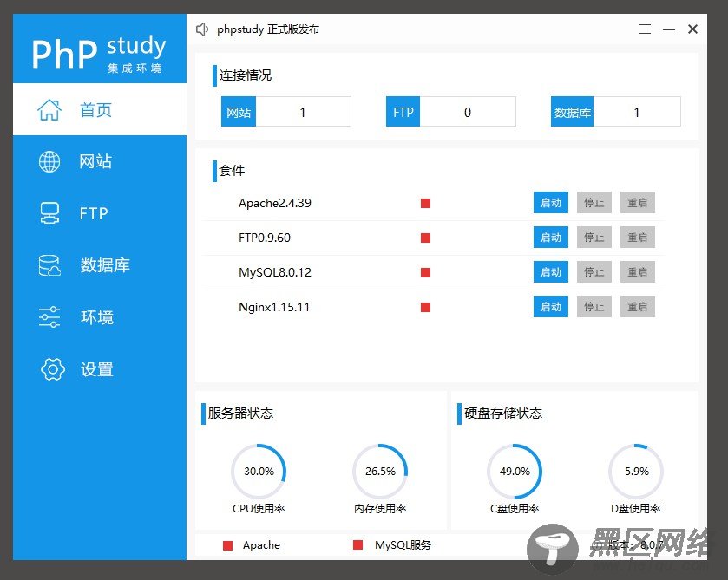Click the 内存使用率 26.5% gauge
728x580 pixels.
click(380, 472)
